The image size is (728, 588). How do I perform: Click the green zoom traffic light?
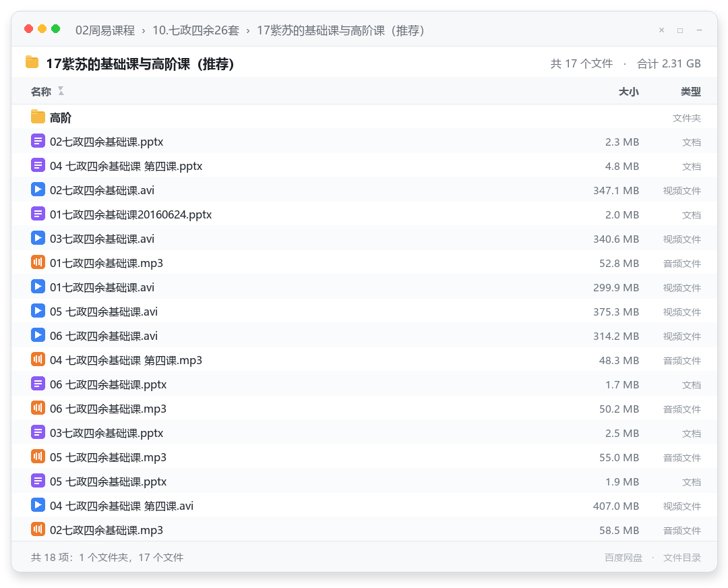(56, 29)
